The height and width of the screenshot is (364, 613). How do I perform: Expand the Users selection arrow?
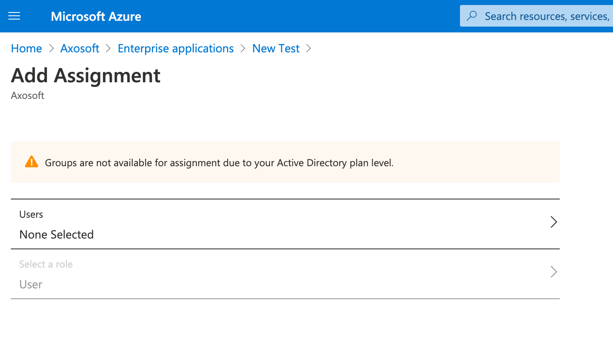point(554,222)
